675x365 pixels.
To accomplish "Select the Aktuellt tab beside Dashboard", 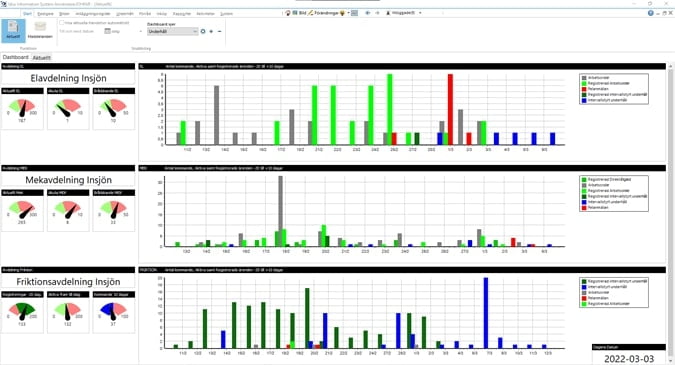I will point(42,57).
